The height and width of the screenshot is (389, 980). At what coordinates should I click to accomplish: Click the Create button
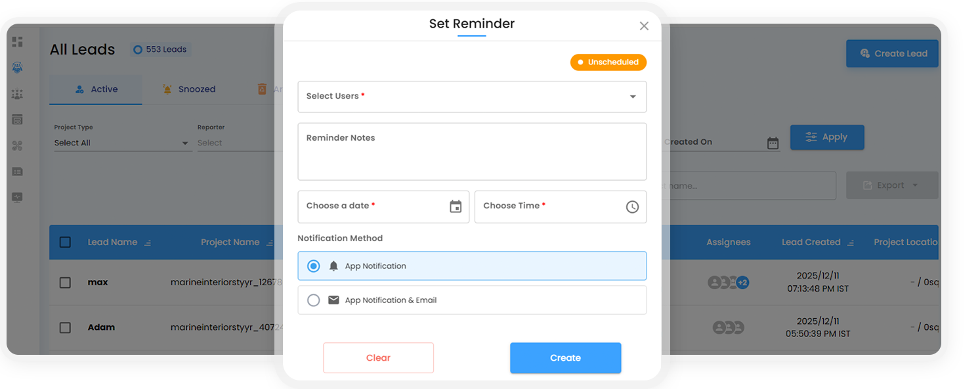(x=565, y=358)
